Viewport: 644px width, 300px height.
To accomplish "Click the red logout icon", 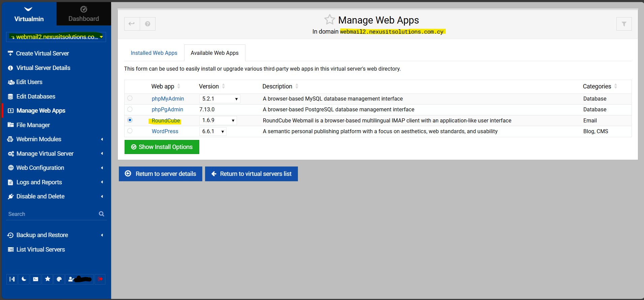I will pos(100,279).
